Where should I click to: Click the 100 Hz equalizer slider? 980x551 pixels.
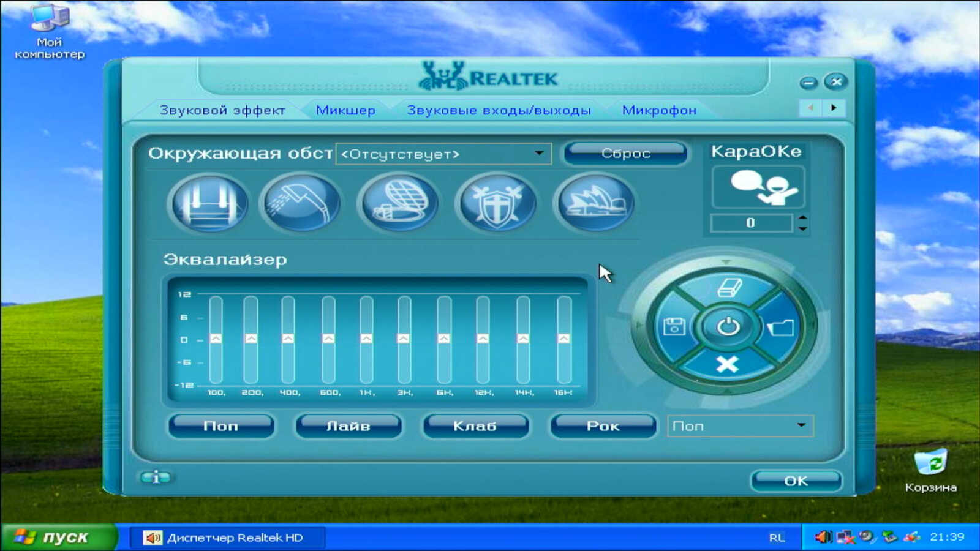click(x=216, y=339)
